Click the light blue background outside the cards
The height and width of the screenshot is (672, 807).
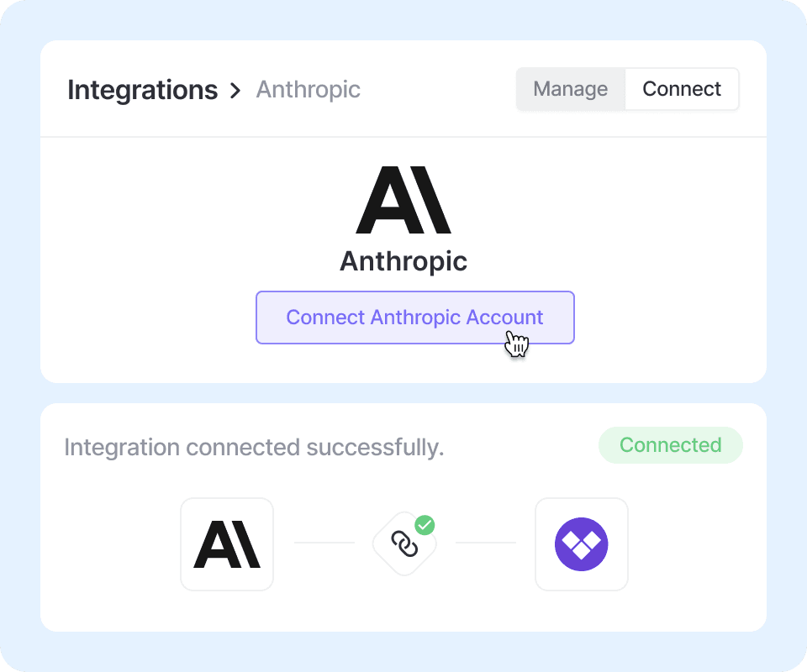coord(20,336)
